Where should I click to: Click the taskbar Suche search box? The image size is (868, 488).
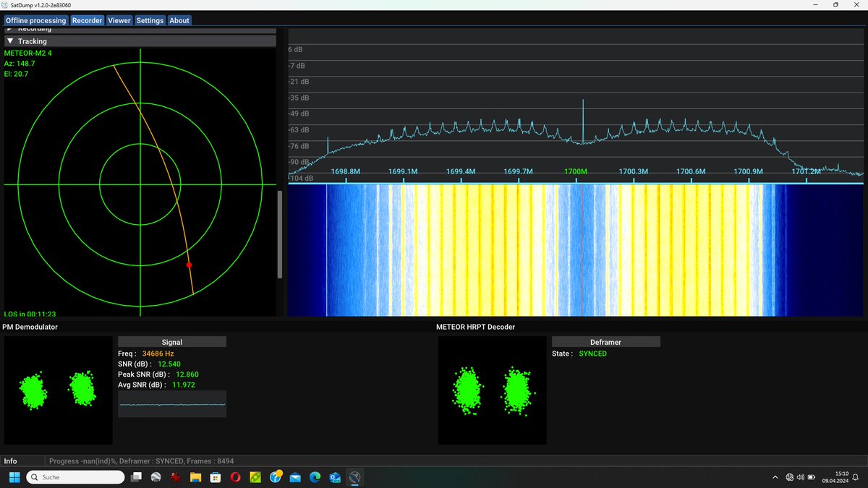click(75, 477)
